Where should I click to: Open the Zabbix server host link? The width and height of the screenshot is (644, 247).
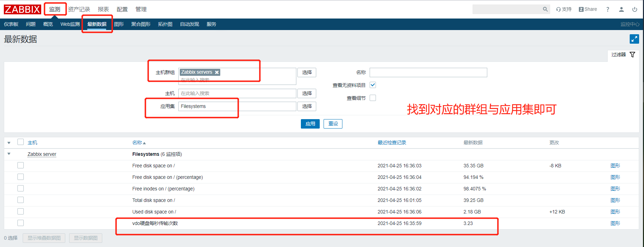(42, 154)
